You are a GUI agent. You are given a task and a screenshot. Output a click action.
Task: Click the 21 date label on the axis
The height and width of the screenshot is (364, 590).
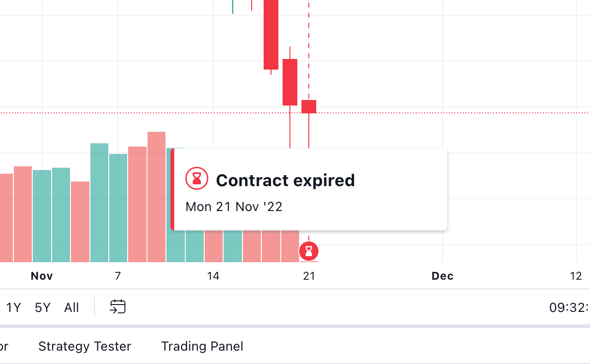click(309, 276)
